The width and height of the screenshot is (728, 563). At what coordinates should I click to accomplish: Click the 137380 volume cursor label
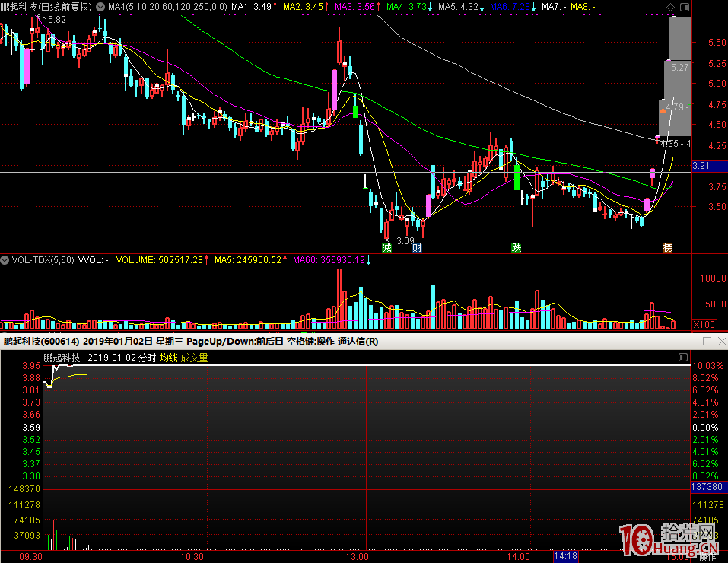tap(705, 485)
